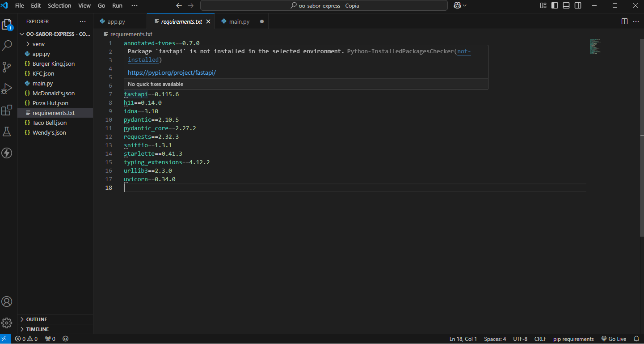Click the command center search box

tap(324, 5)
